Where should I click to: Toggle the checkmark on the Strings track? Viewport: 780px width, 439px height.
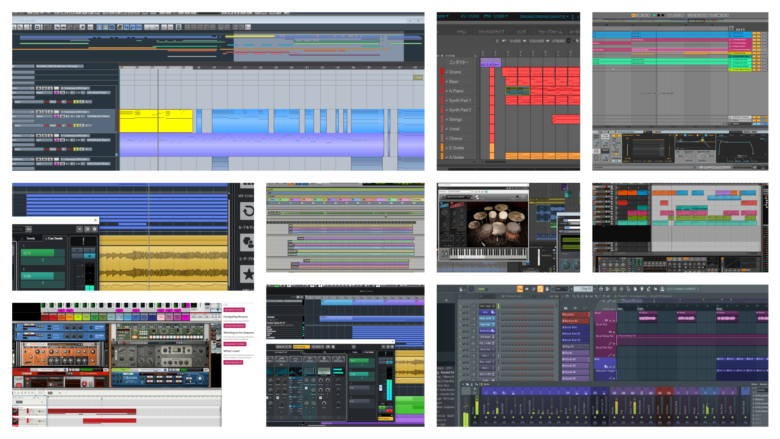pos(447,119)
